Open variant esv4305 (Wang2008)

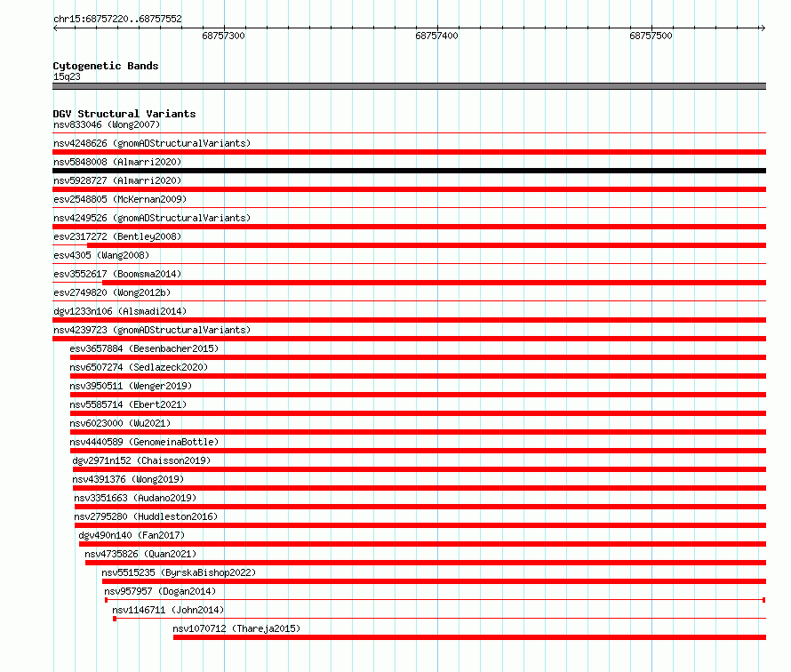[x=101, y=255]
